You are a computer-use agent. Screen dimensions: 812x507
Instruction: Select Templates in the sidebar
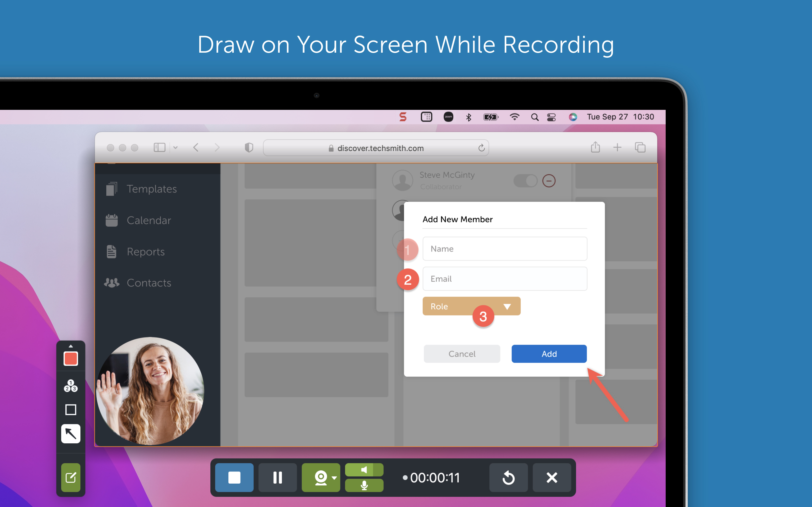152,188
